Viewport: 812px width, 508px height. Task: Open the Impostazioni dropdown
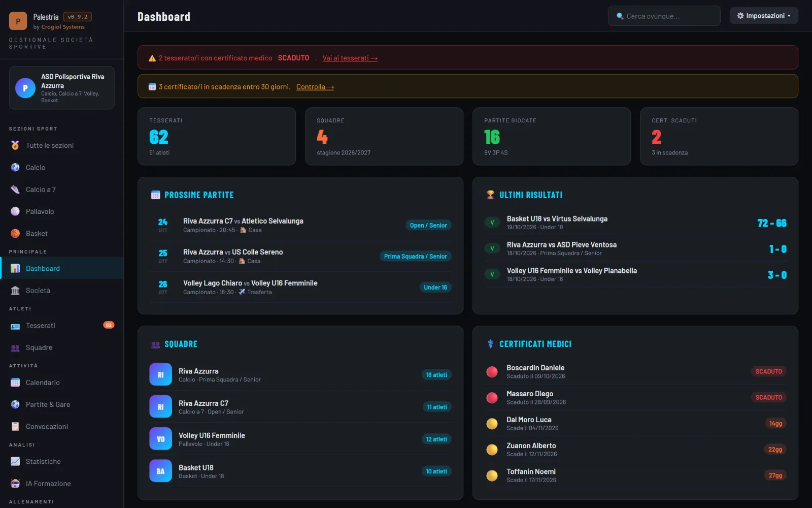tap(764, 16)
